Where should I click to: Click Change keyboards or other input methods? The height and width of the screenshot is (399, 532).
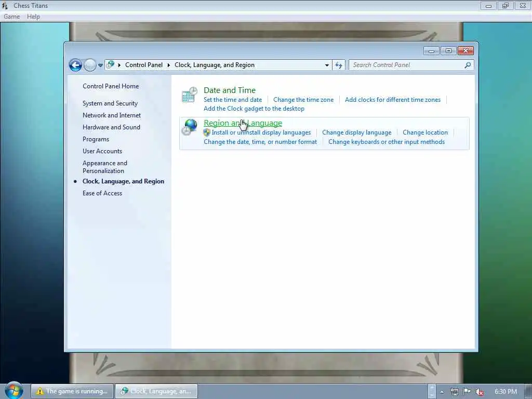(387, 142)
